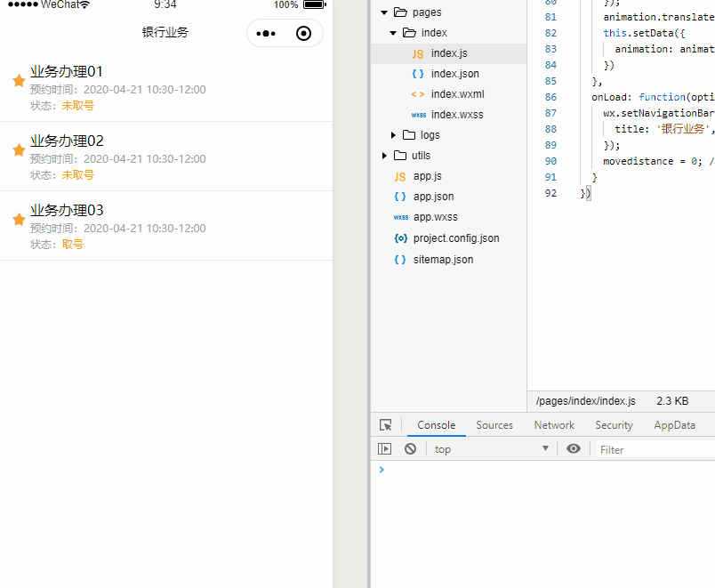Toggle the live expressions eye icon
The image size is (715, 588).
click(574, 448)
